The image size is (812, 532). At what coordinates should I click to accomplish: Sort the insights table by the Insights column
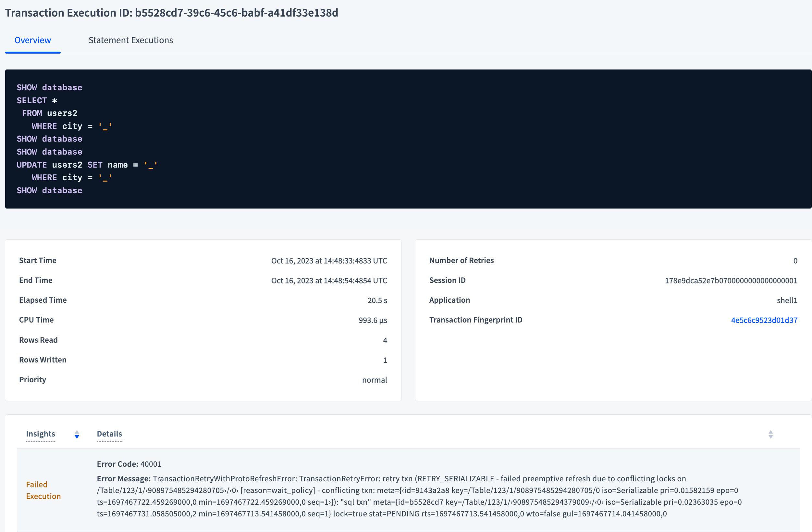(40, 434)
